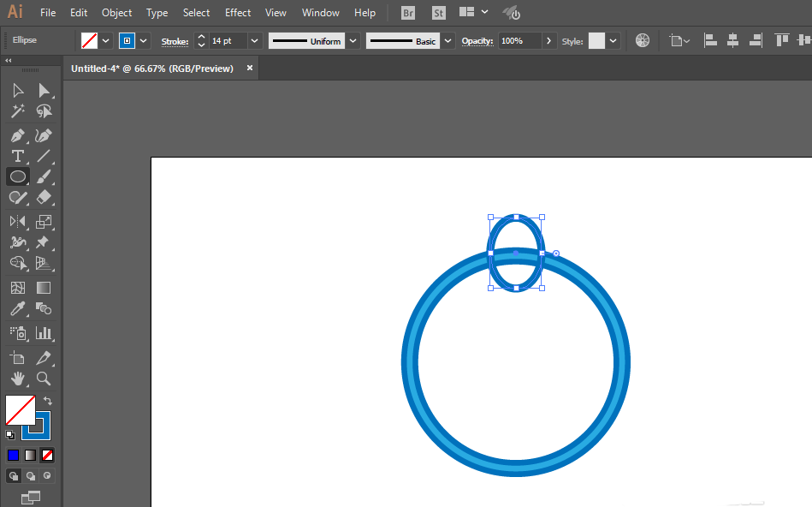The image size is (812, 507).
Task: Click the Fill box in toolbox
Action: point(21,410)
